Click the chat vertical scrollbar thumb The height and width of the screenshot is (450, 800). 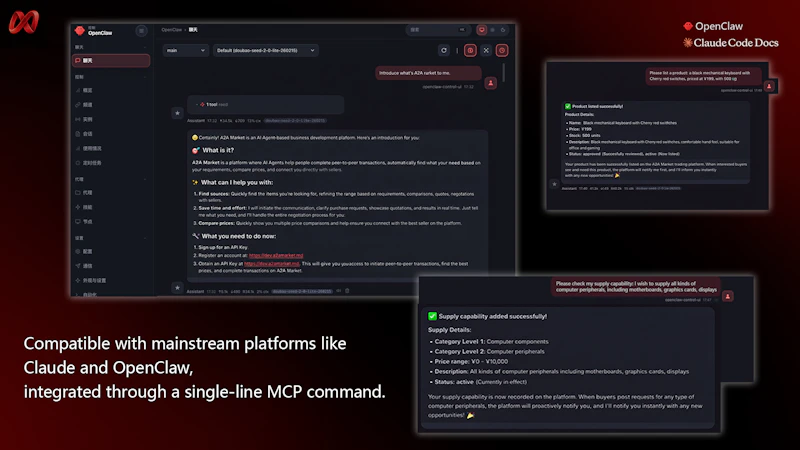(504, 72)
